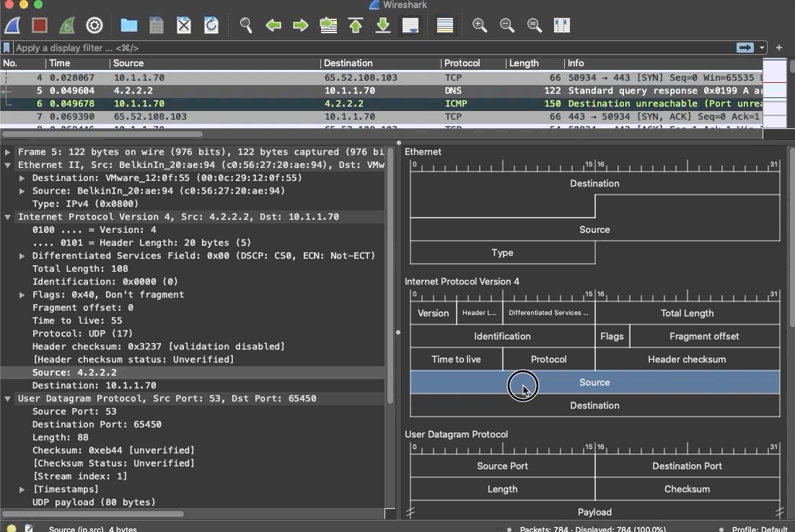Select packet 7 SYN, ACK row
The height and width of the screenshot is (532, 795).
[x=382, y=117]
